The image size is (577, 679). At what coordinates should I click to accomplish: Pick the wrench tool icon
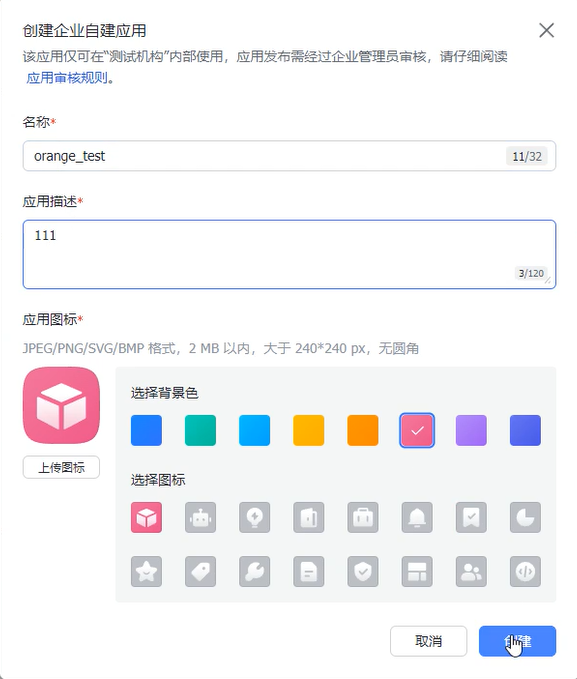pos(254,571)
